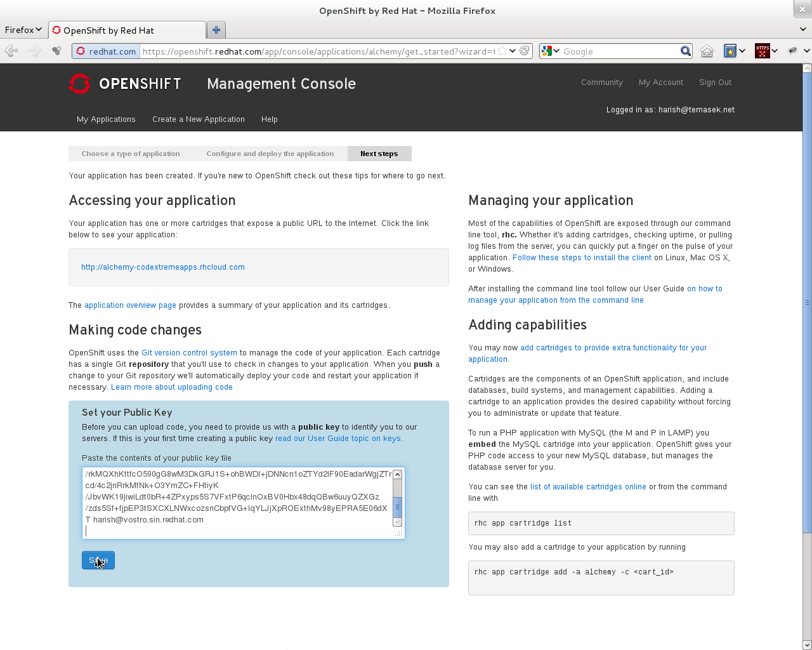The height and width of the screenshot is (650, 812).
Task: Open the bookmarks toolbar button
Action: tap(730, 51)
